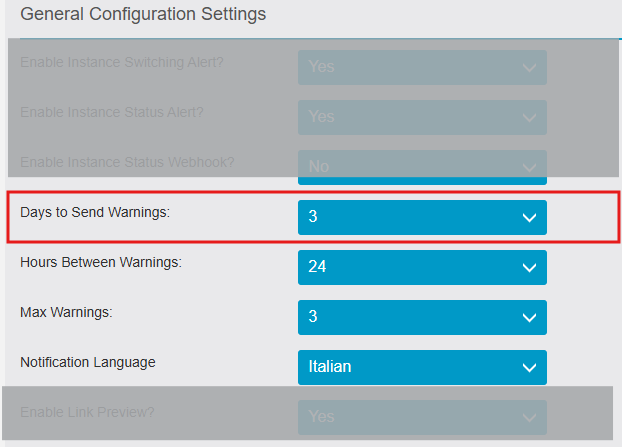Screen dimensions: 622x447
Task: Click the chevron in Enable Instance Status Webhook
Action: (530, 167)
